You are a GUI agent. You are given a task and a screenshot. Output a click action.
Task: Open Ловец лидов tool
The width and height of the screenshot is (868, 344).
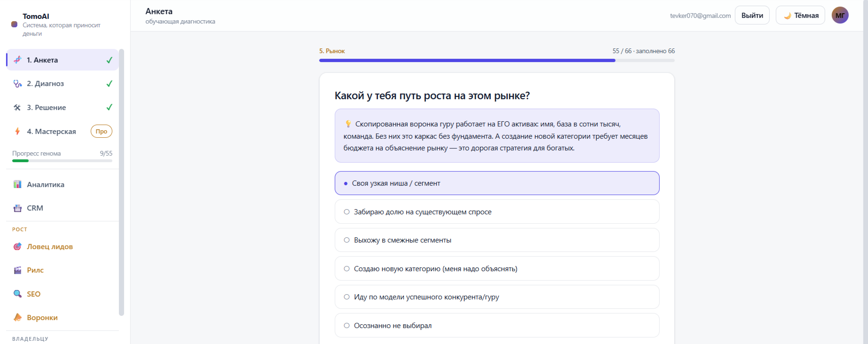point(62,247)
